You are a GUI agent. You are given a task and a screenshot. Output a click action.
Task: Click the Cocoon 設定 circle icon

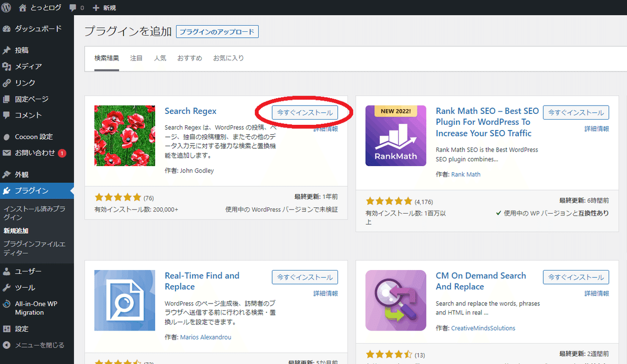pyautogui.click(x=7, y=137)
